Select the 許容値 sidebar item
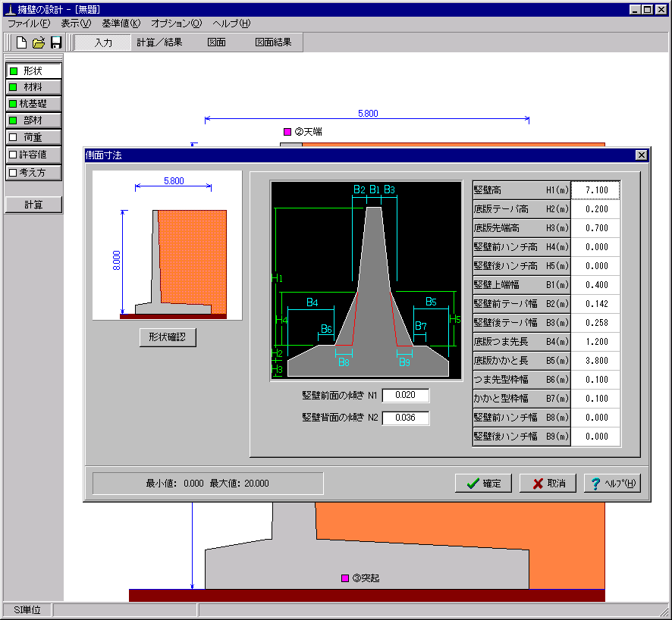Image resolution: width=672 pixels, height=620 pixels. (x=33, y=154)
